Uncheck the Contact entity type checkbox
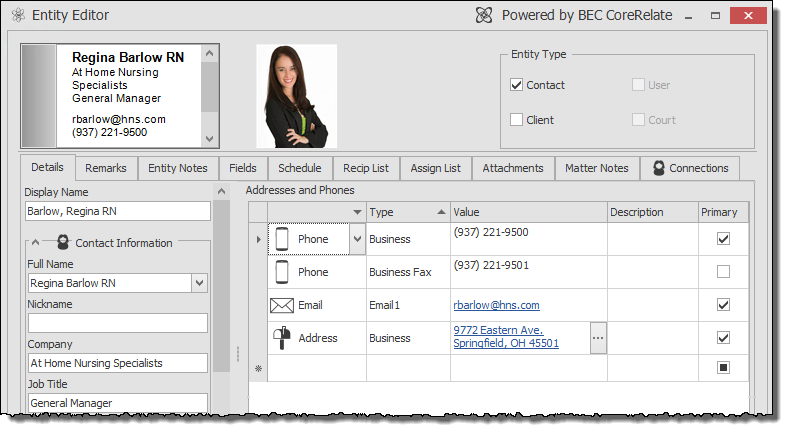This screenshot has height=433, width=789. pyautogui.click(x=516, y=85)
